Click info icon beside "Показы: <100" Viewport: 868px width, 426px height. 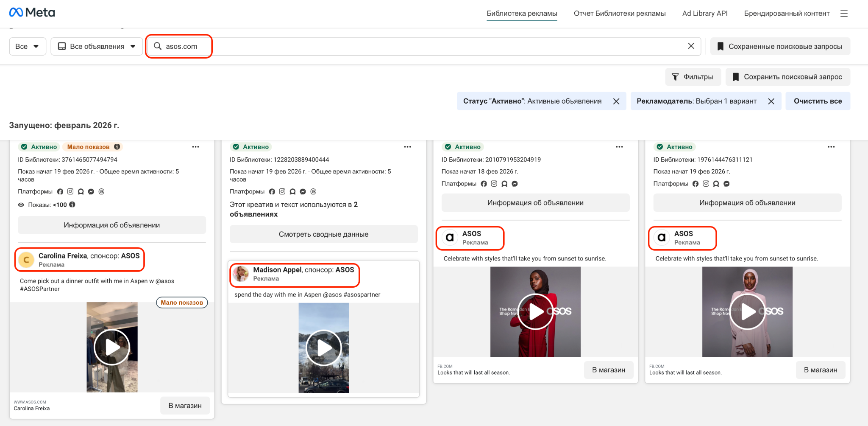72,205
